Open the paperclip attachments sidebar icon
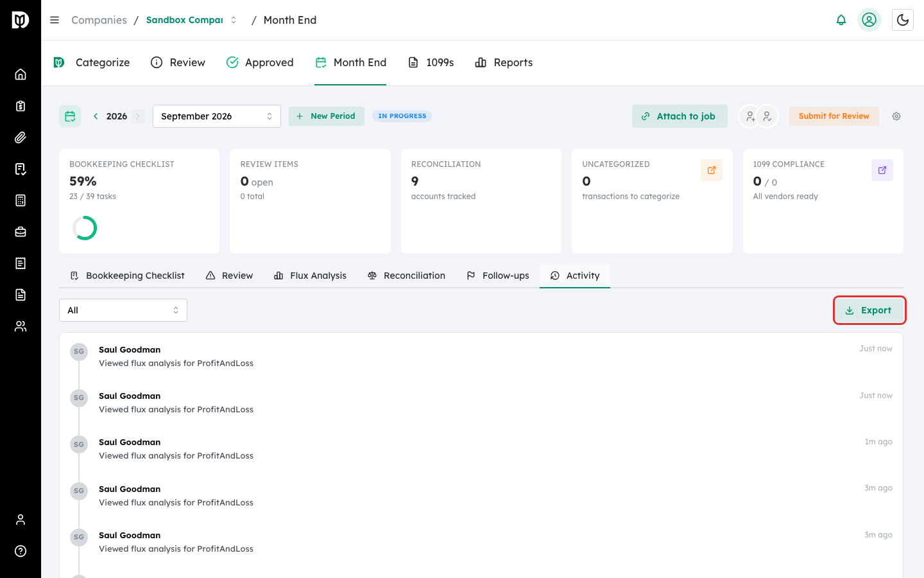 coord(21,137)
